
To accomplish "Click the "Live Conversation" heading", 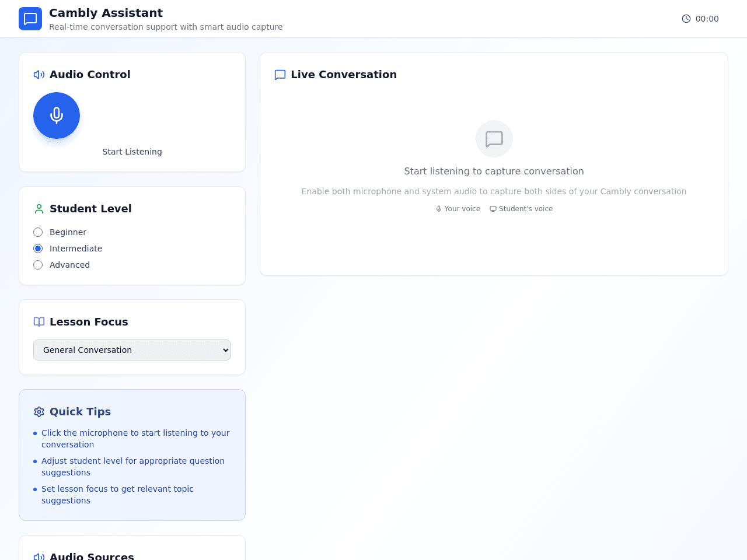I will 344,75.
